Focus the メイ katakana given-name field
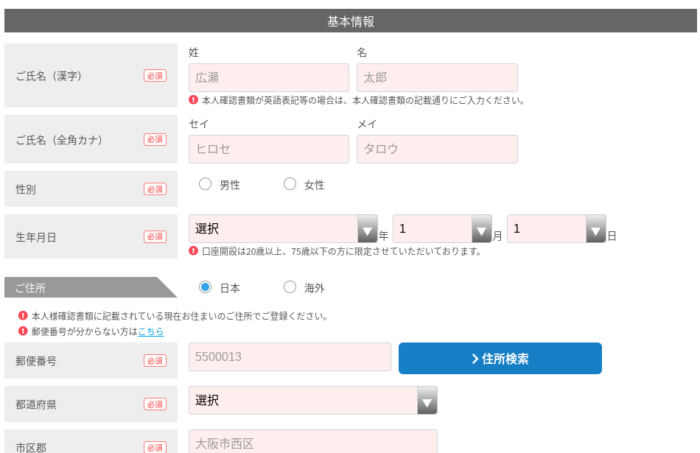Screen dimensions: 700x453 (x=437, y=149)
